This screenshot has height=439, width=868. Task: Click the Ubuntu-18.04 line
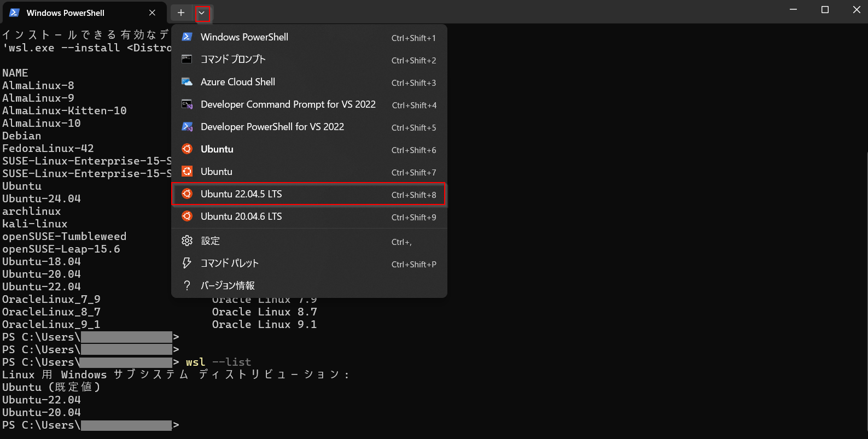[42, 261]
